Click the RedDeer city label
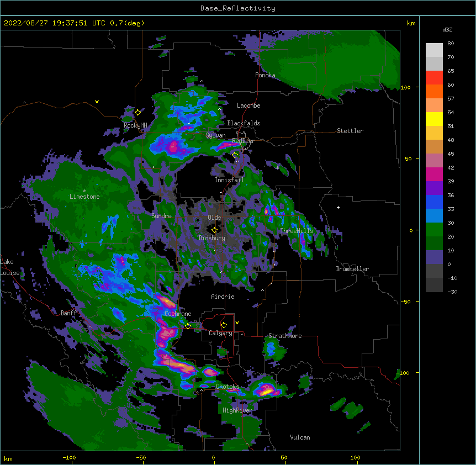Image resolution: width=476 pixels, height=465 pixels. pyautogui.click(x=243, y=141)
